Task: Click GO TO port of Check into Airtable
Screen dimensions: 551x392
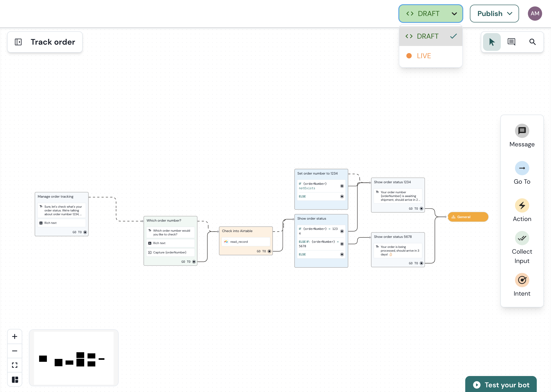Action: coord(269,251)
